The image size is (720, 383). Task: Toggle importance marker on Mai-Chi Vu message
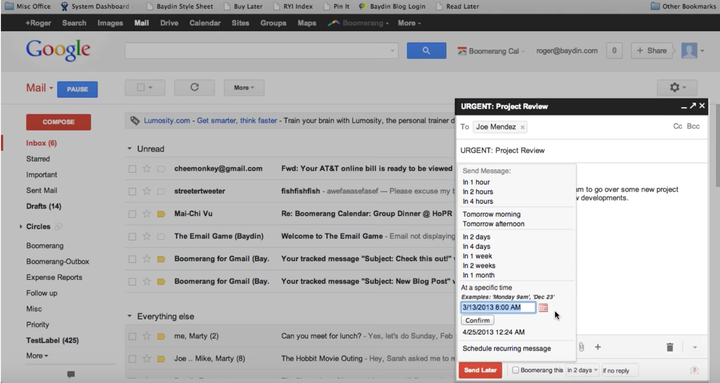(x=161, y=214)
